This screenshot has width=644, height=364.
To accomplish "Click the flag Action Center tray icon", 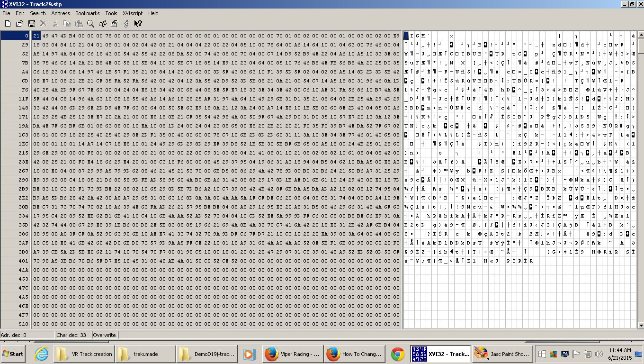I will 576,354.
